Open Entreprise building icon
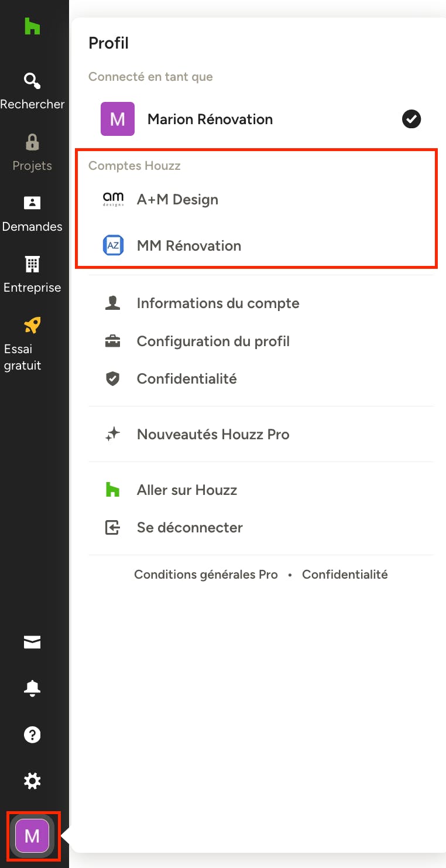This screenshot has width=446, height=868. [32, 264]
